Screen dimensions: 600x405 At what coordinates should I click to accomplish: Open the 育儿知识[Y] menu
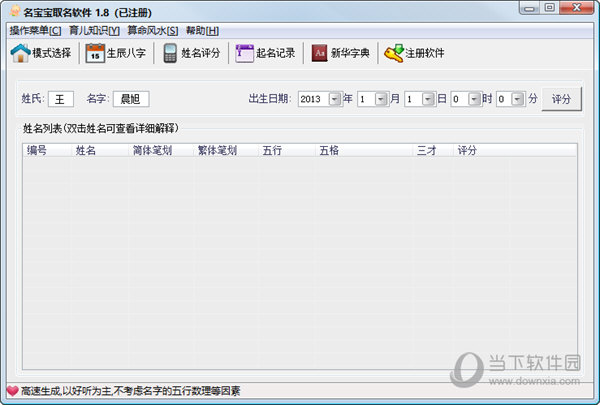(94, 31)
